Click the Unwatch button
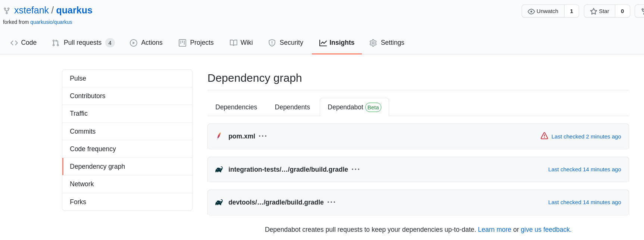This screenshot has height=240, width=644. pos(543,11)
